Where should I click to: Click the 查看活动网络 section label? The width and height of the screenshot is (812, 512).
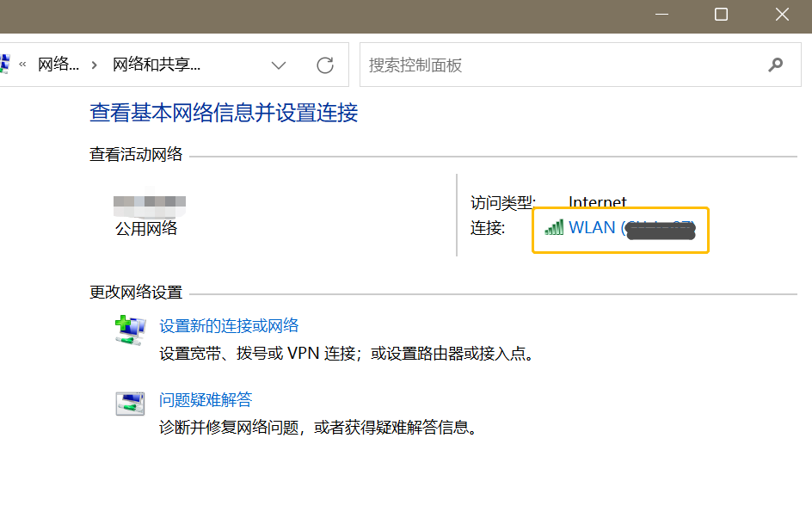click(x=136, y=154)
